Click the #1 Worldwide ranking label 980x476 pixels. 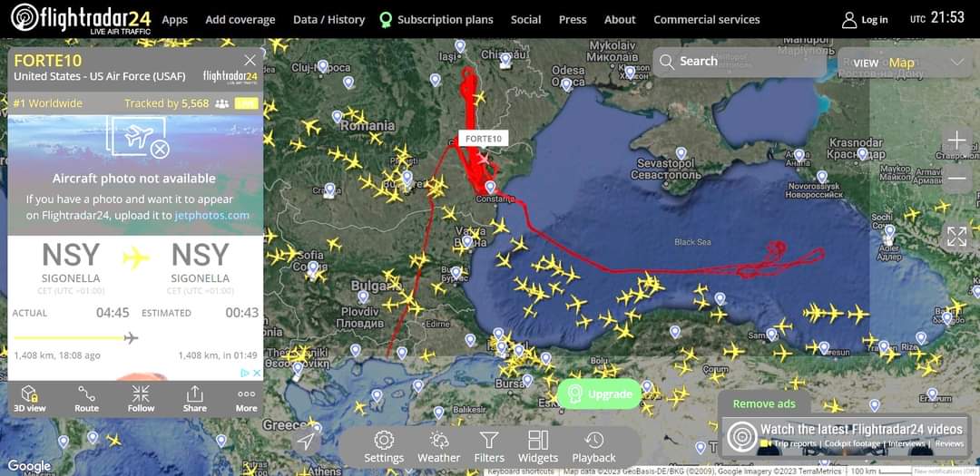click(x=47, y=103)
